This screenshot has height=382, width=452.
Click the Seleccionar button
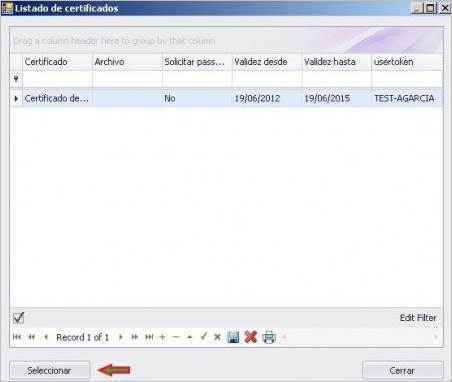tap(50, 370)
